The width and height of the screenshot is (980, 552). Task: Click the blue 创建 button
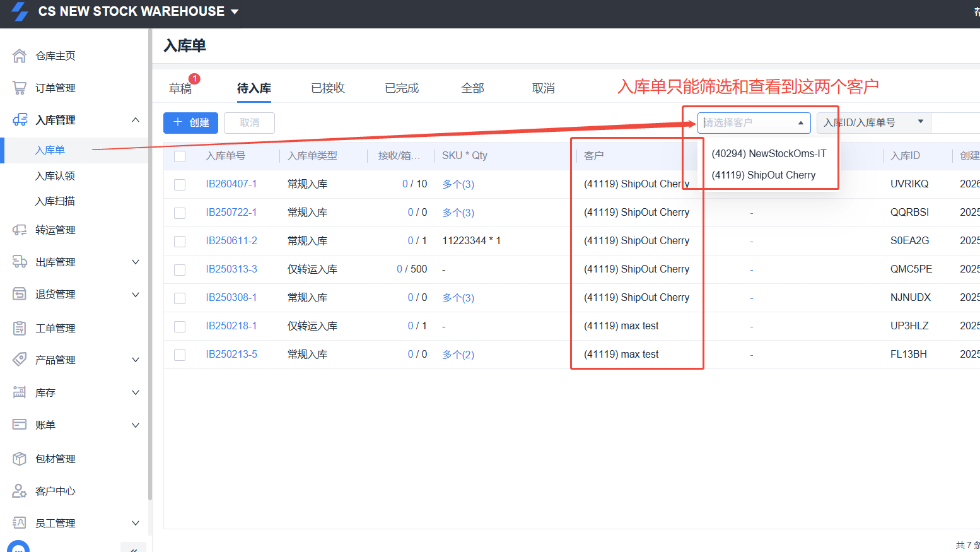190,122
